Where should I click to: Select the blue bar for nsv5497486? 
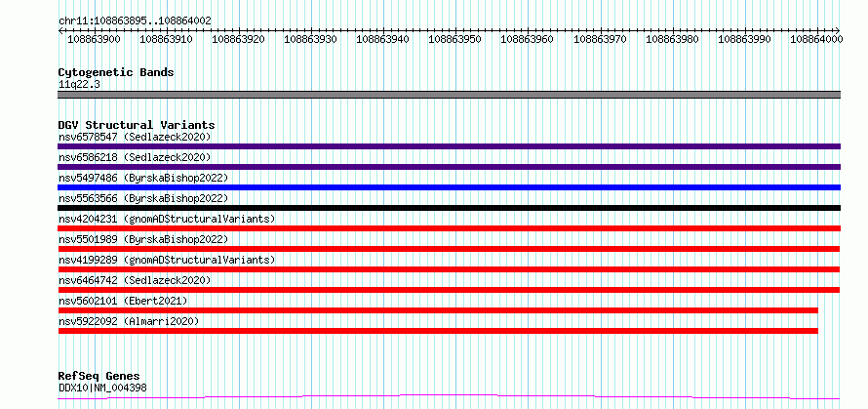point(449,187)
